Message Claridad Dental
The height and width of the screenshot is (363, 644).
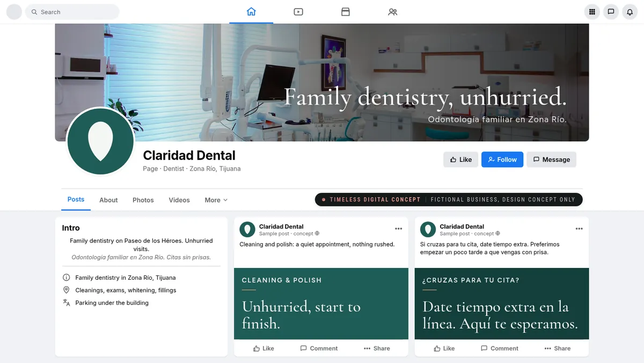coord(552,159)
